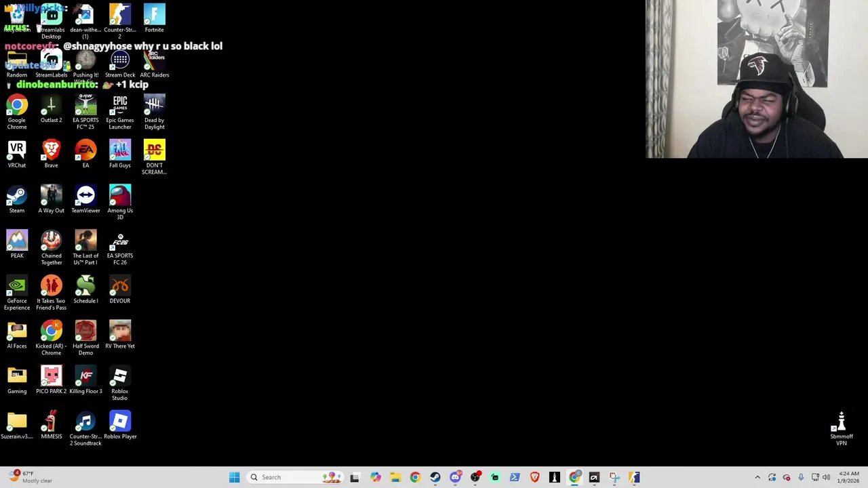Select the Dead by Daylight icon

pos(154,112)
